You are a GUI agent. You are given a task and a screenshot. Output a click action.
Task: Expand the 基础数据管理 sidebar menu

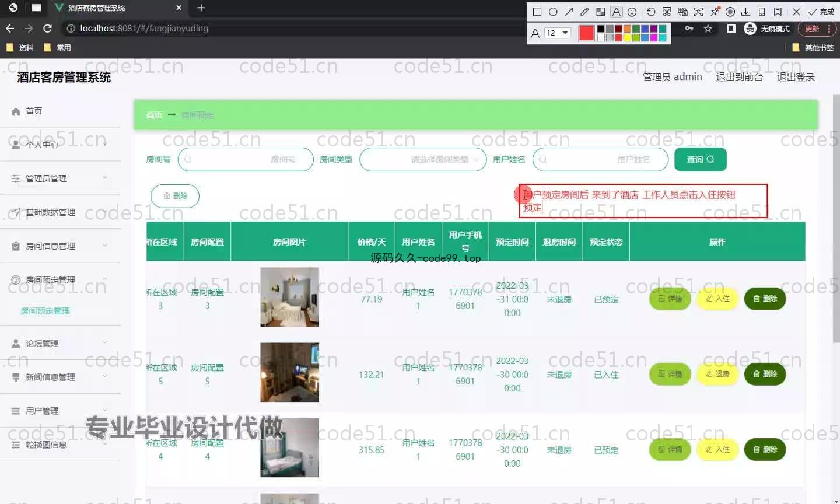(60, 212)
